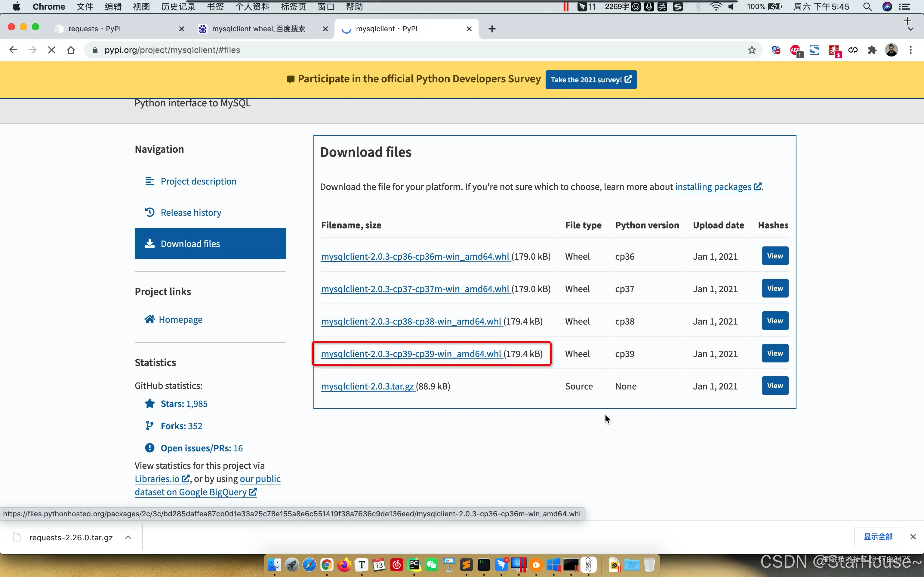Download mysqlclient-2.0.3-cp39-cp39-win_amd64.whl file
Screen dimensions: 924x577
[411, 354]
